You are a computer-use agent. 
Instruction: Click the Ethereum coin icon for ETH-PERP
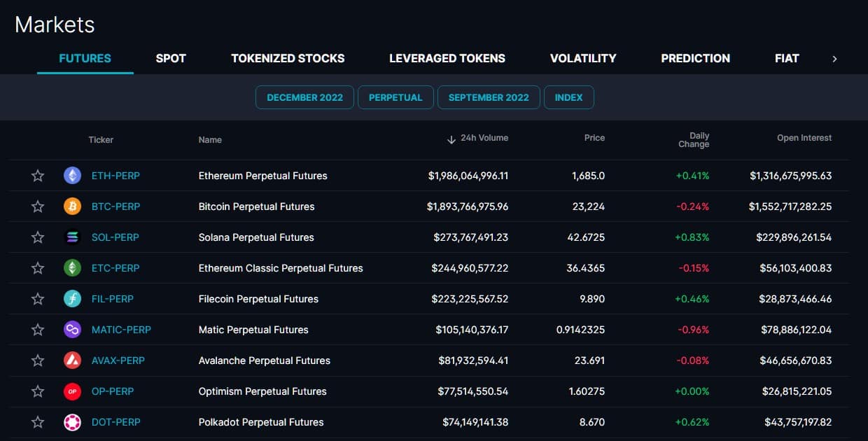click(x=72, y=176)
